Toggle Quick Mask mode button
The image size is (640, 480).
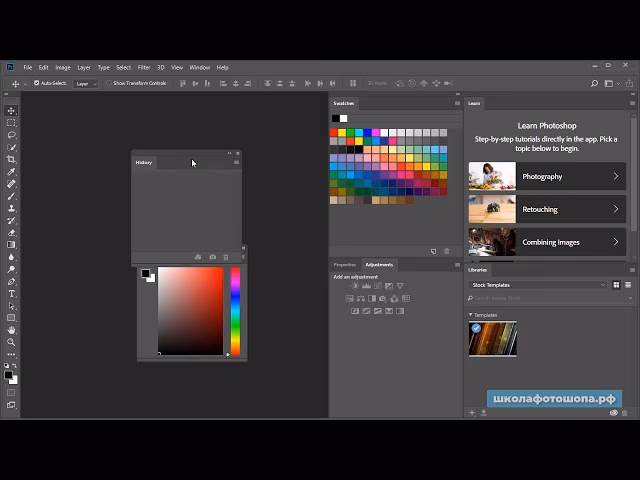click(x=11, y=393)
